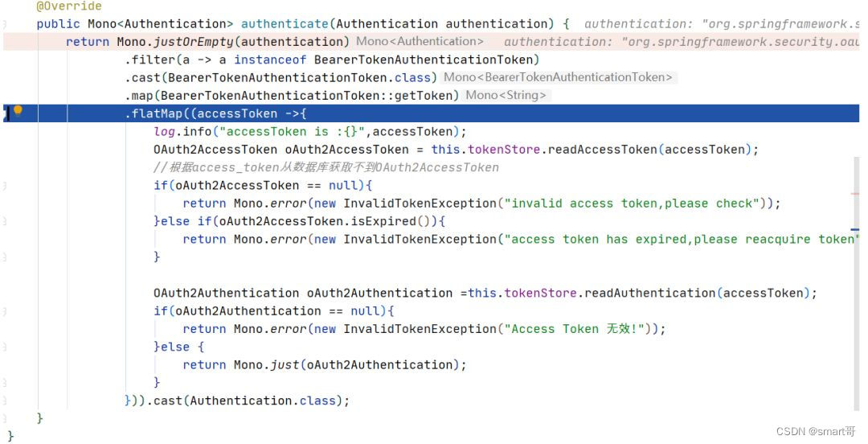This screenshot has width=868, height=444.
Task: Click the @Override annotation
Action: click(69, 6)
